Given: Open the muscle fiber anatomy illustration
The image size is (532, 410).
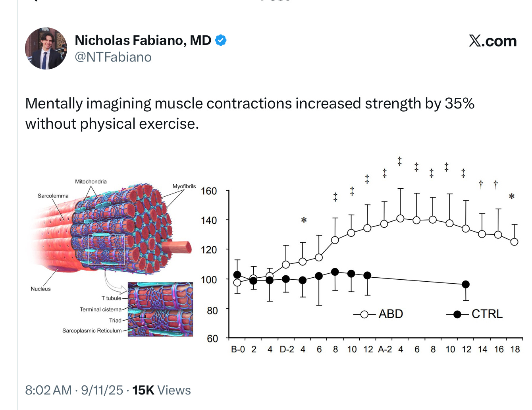Looking at the screenshot, I should pyautogui.click(x=113, y=257).
